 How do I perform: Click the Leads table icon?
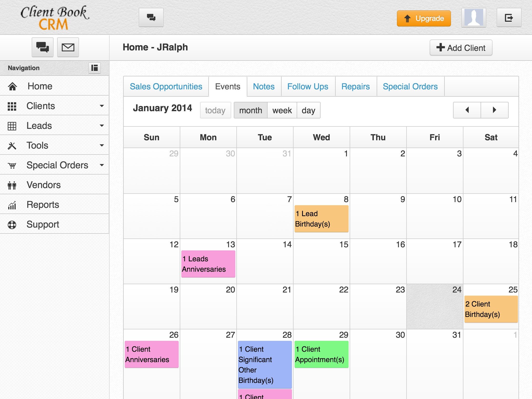(12, 126)
